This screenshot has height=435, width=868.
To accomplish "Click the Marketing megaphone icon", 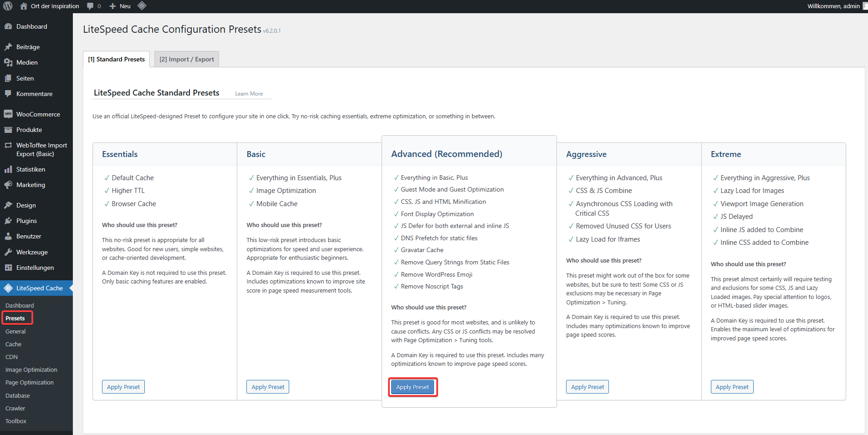I will (x=8, y=185).
